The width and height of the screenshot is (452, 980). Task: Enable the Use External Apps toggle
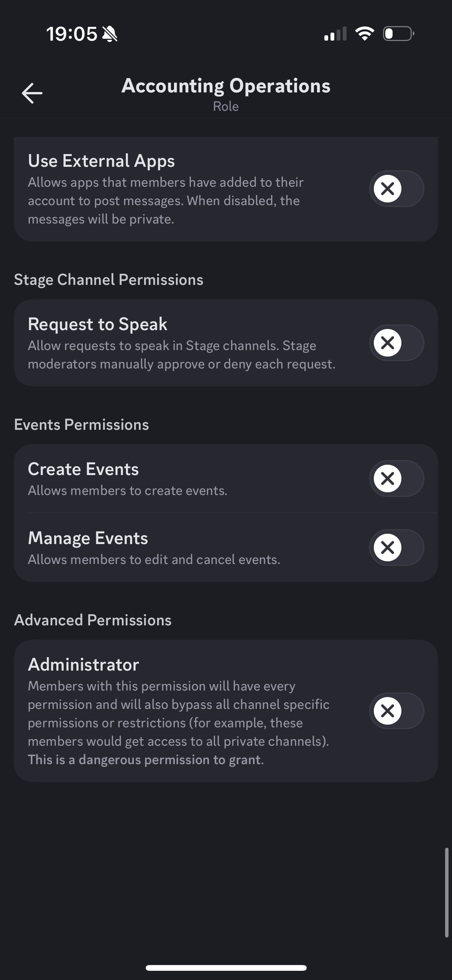pyautogui.click(x=396, y=189)
